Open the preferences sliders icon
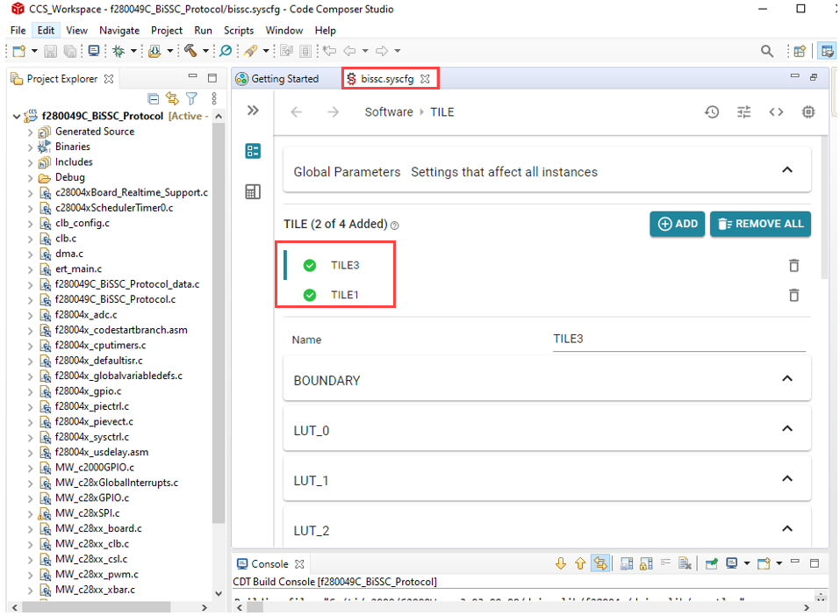 pos(744,112)
